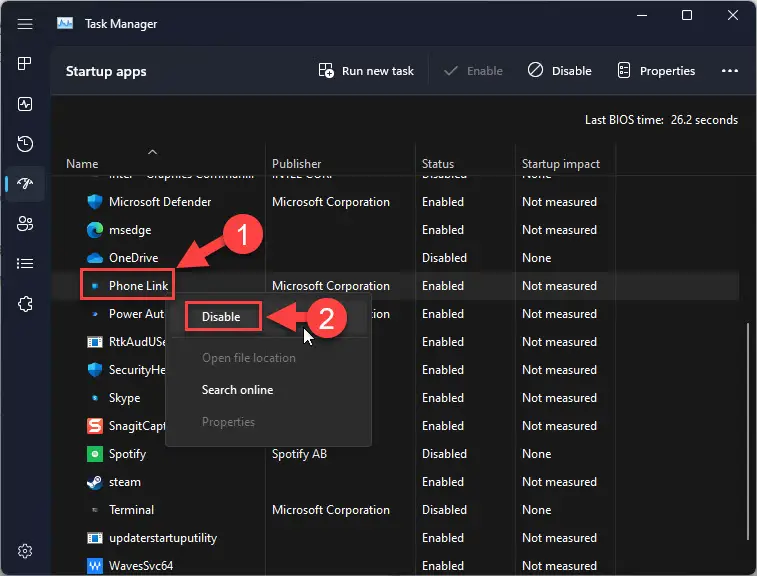Open the Users page icon in sidebar
The width and height of the screenshot is (757, 576).
[25, 223]
